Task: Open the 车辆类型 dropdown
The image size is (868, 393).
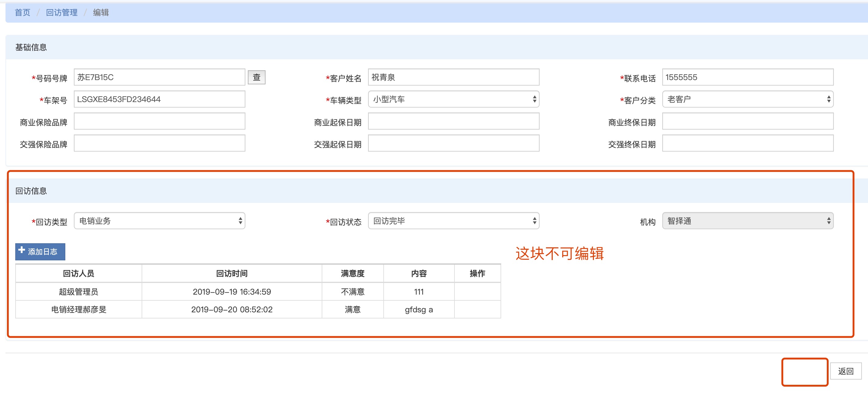Action: pos(453,99)
